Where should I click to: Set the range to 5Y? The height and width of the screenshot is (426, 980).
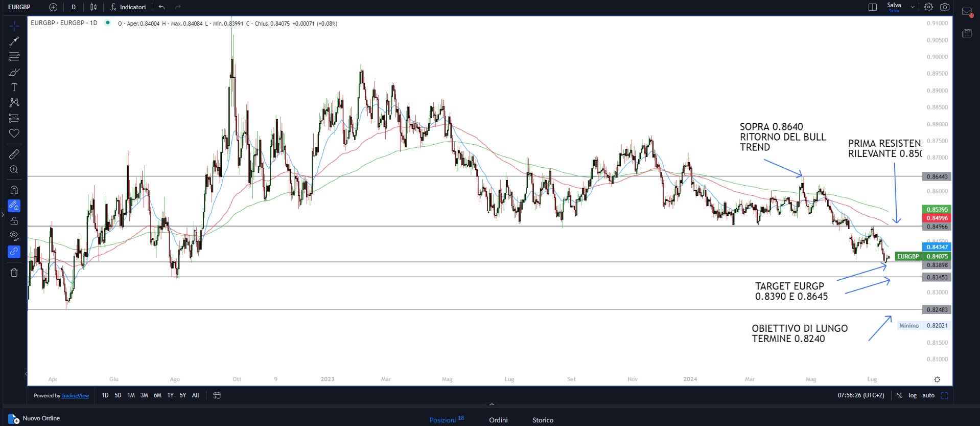tap(183, 395)
